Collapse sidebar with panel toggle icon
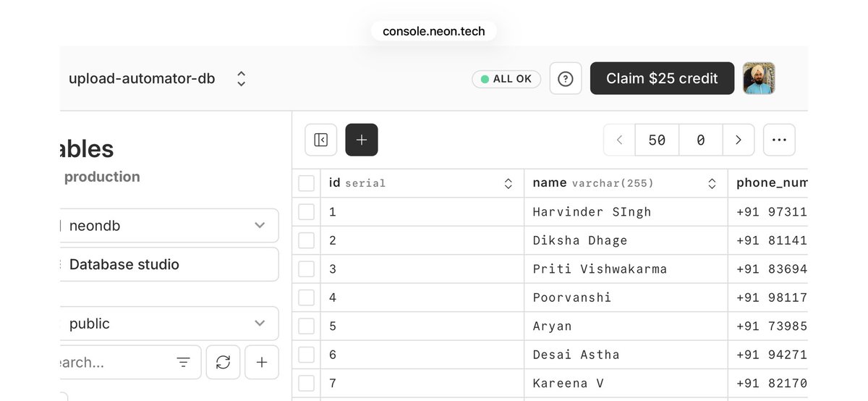This screenshot has width=868, height=401. tap(321, 140)
